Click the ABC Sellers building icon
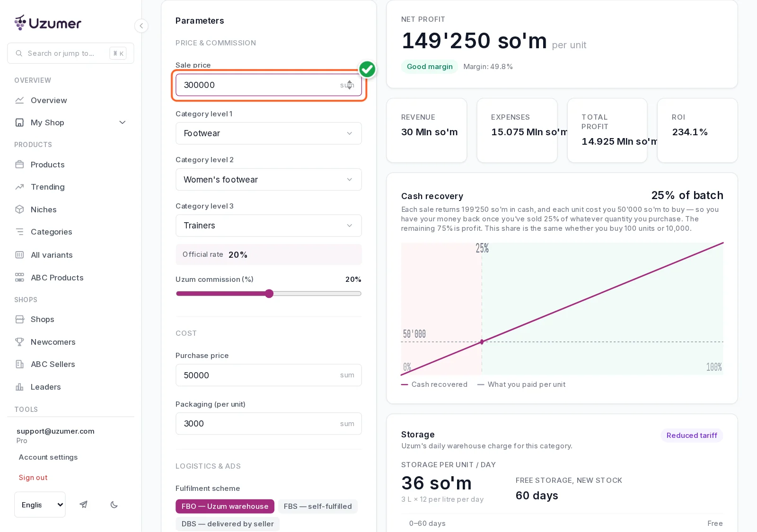Screen dimensions: 757x532 [x=19, y=364]
